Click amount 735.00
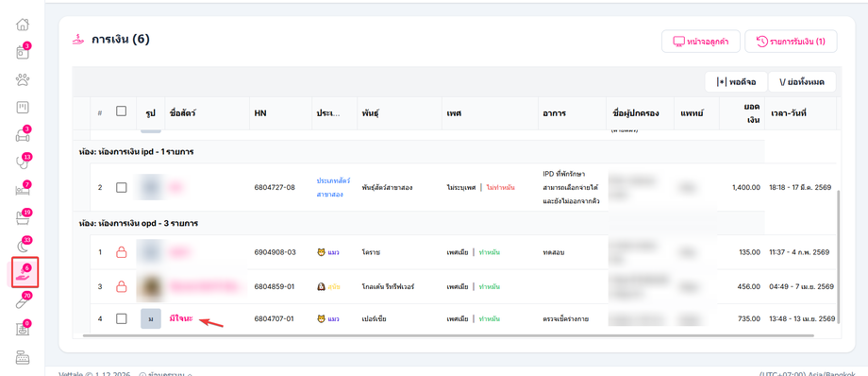 point(749,319)
